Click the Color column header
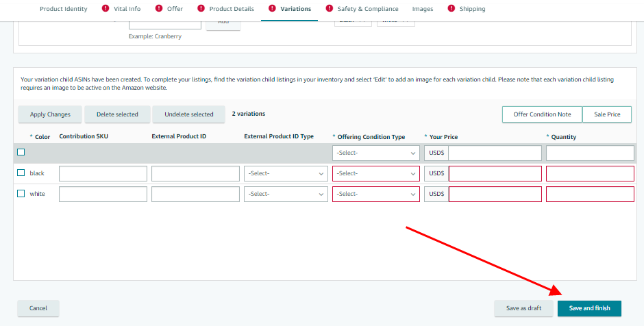Screen dimensions: 644x326 (x=42, y=137)
